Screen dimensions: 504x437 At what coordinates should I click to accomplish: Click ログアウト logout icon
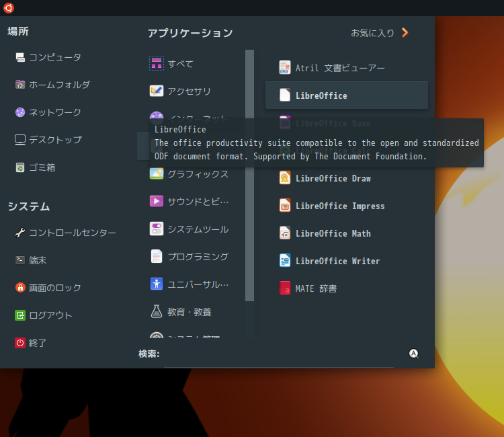(x=20, y=315)
